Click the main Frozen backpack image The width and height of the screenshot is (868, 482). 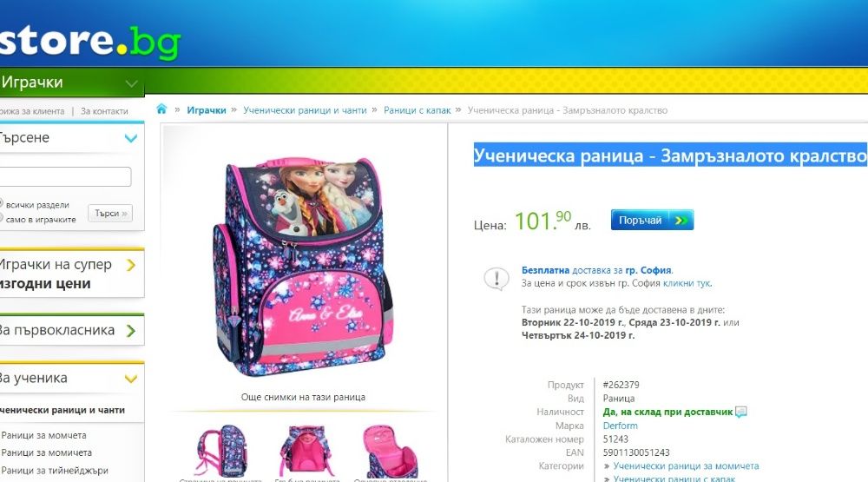pyautogui.click(x=303, y=266)
